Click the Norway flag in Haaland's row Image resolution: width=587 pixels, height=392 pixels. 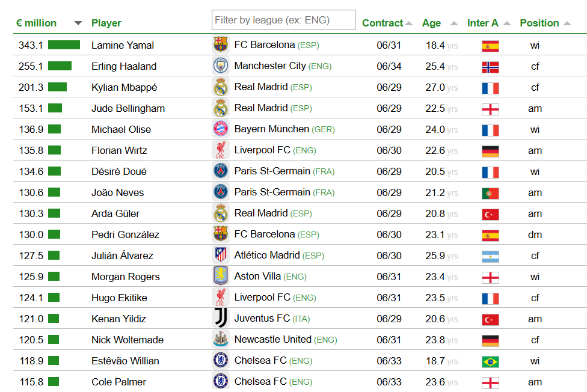click(490, 67)
